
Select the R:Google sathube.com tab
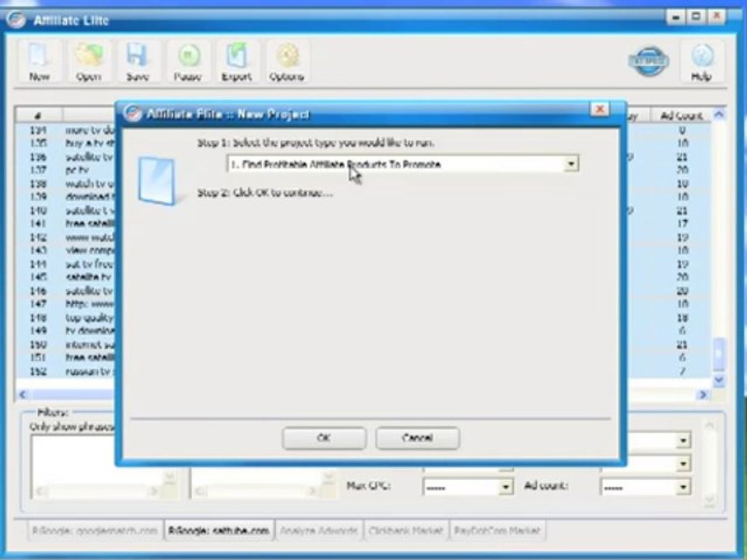(x=219, y=530)
